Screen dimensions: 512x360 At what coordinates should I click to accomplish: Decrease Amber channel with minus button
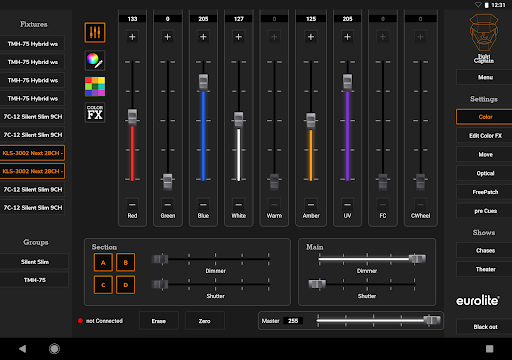(x=311, y=204)
